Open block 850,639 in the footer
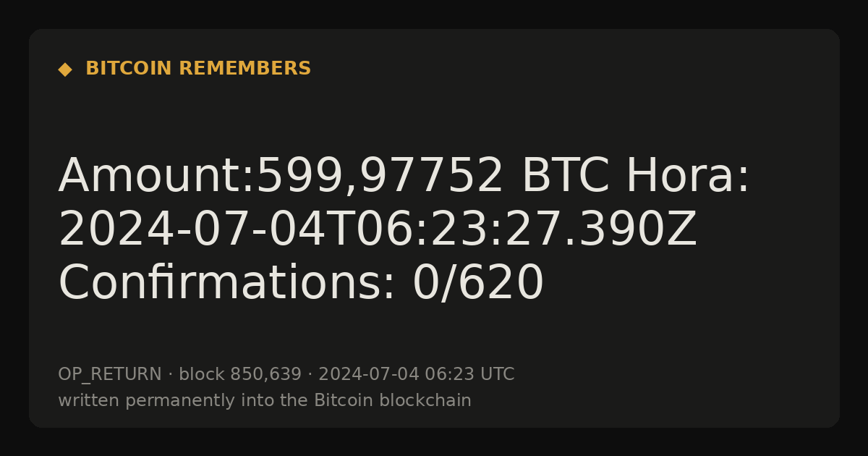 point(240,375)
